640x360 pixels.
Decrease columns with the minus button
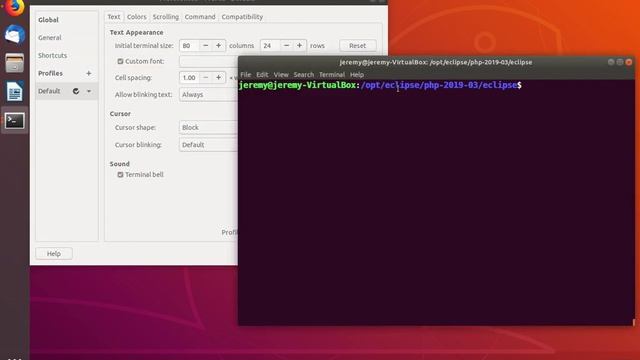[x=206, y=46]
